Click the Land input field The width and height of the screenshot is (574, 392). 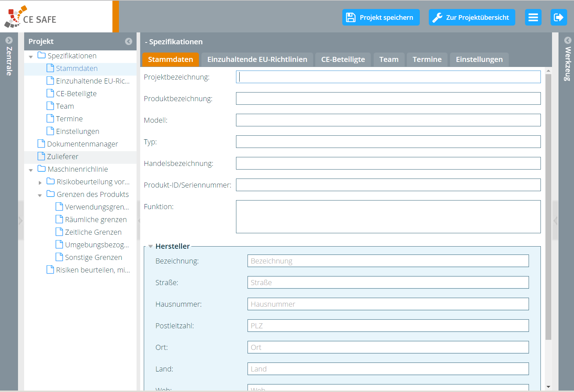[388, 369]
